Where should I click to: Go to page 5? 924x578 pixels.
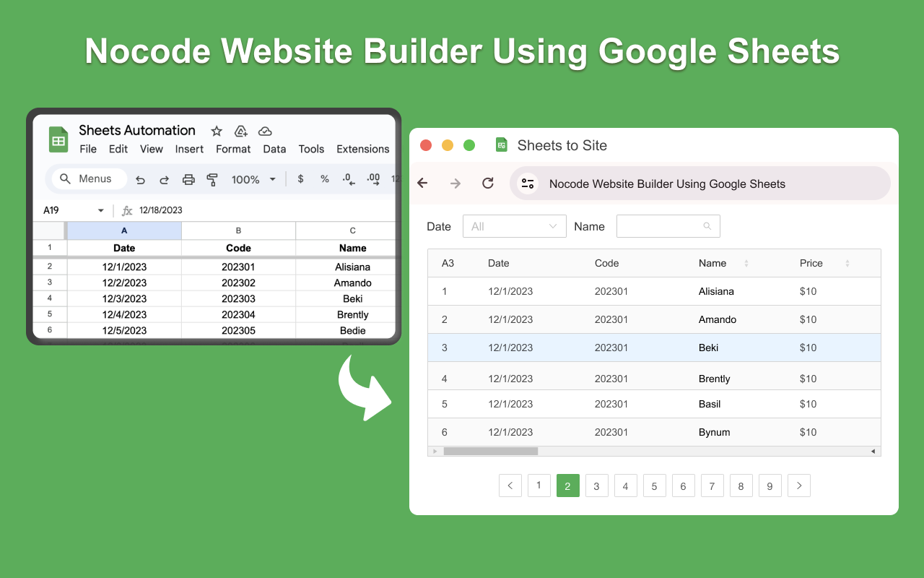[x=655, y=486]
